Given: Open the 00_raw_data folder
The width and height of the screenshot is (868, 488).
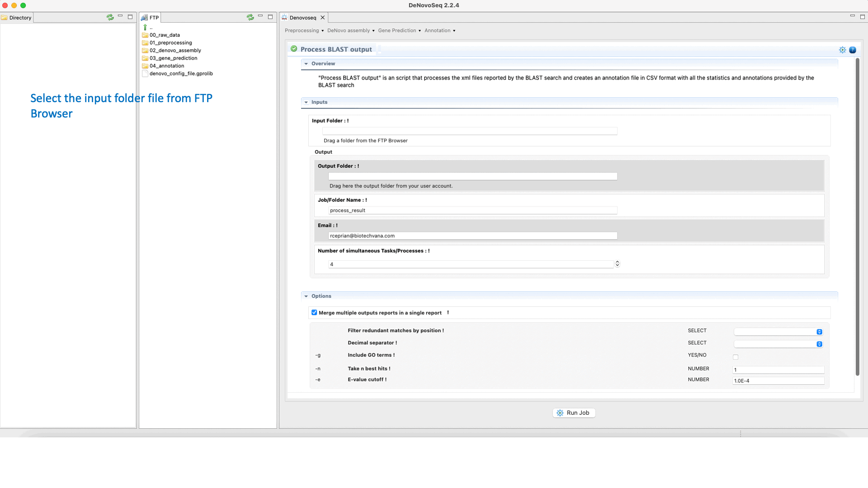Looking at the screenshot, I should coord(165,35).
